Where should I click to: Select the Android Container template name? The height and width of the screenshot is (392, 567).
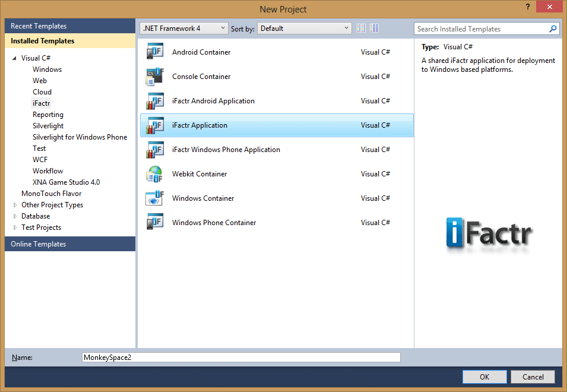[x=201, y=52]
